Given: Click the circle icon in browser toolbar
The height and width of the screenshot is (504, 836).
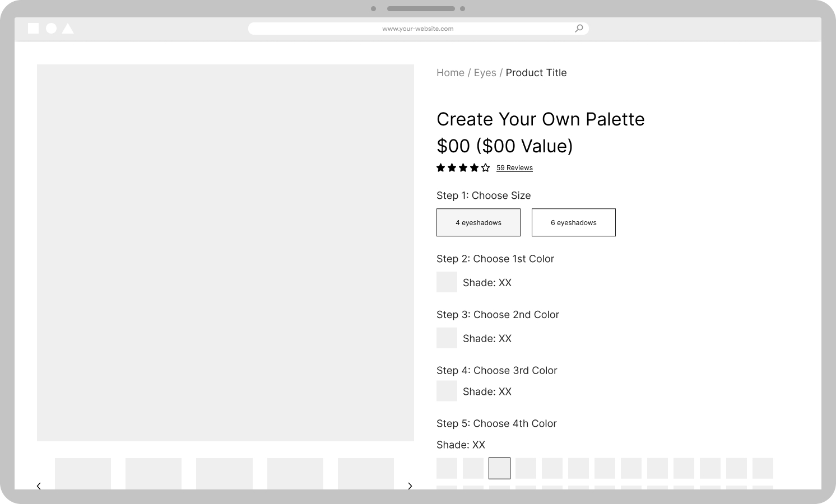Looking at the screenshot, I should [x=51, y=29].
